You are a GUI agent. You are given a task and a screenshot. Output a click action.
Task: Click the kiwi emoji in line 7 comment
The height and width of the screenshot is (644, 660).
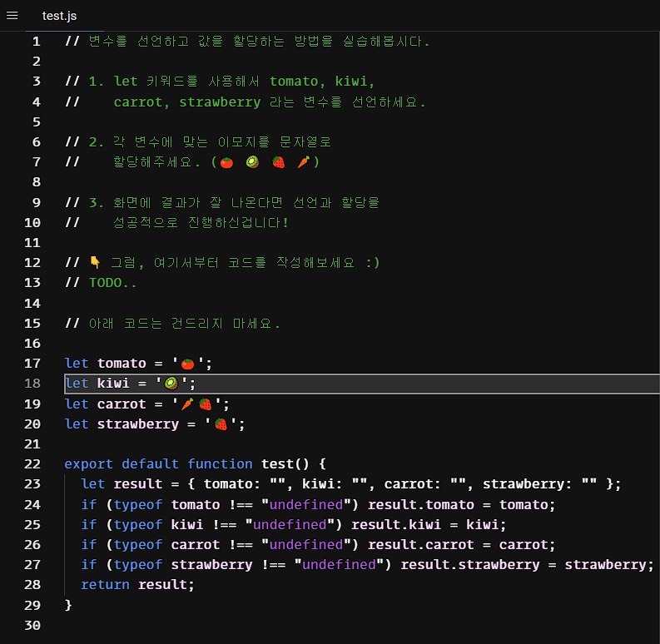[x=252, y=162]
